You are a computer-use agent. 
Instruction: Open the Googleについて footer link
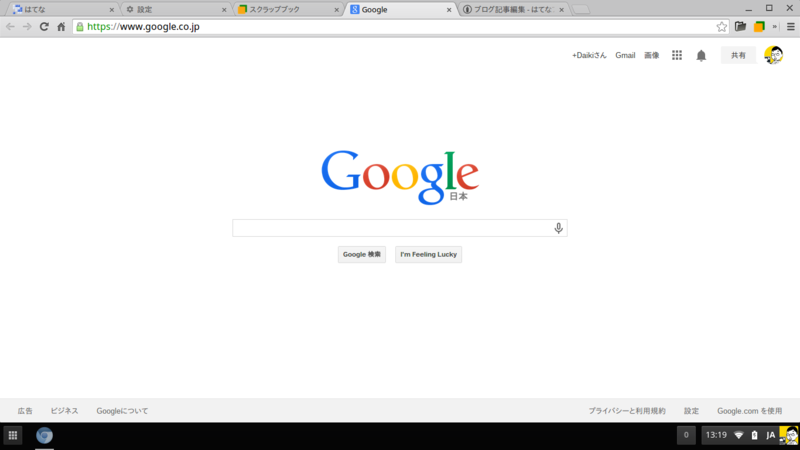[122, 411]
